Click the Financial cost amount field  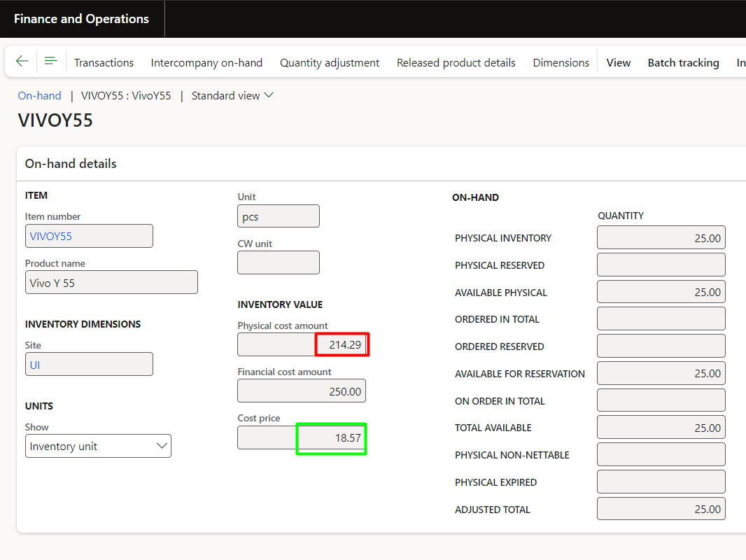point(302,391)
